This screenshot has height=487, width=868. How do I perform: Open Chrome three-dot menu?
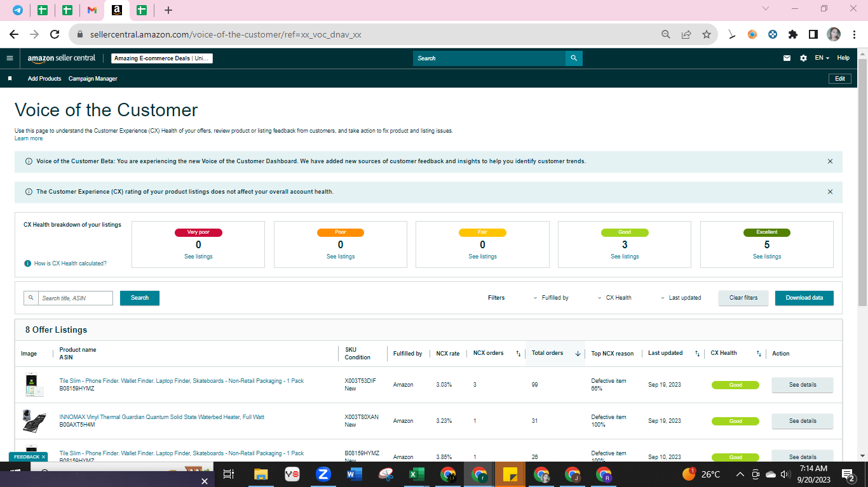pos(853,34)
